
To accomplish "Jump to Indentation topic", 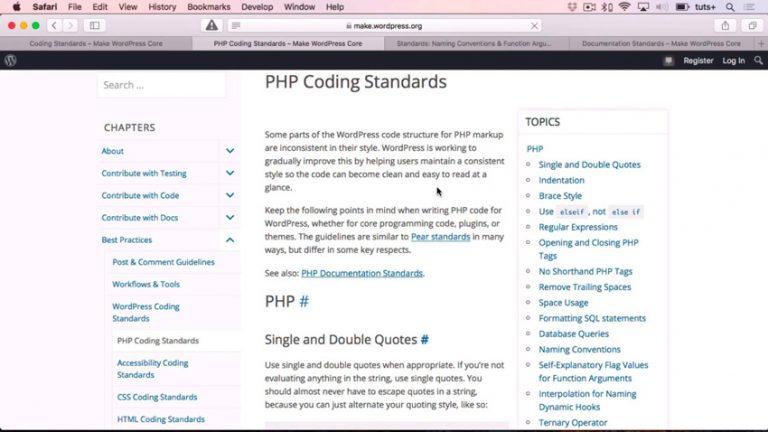I will point(561,180).
